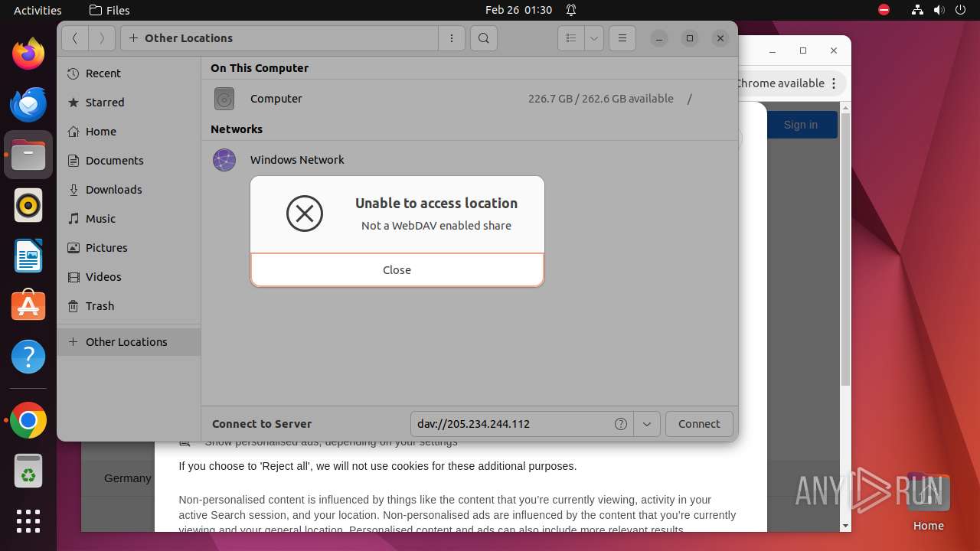Open Ubuntu Software from the dock

coord(28,306)
